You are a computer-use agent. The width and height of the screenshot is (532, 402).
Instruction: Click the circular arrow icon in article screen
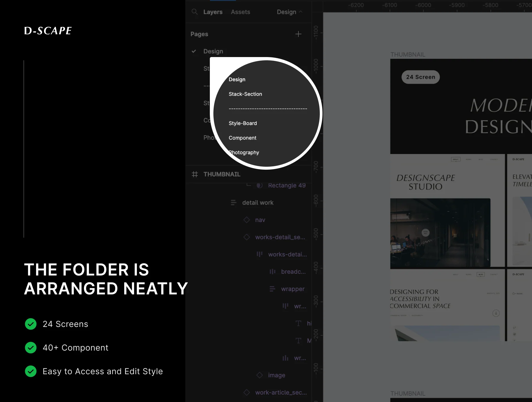[x=496, y=313]
